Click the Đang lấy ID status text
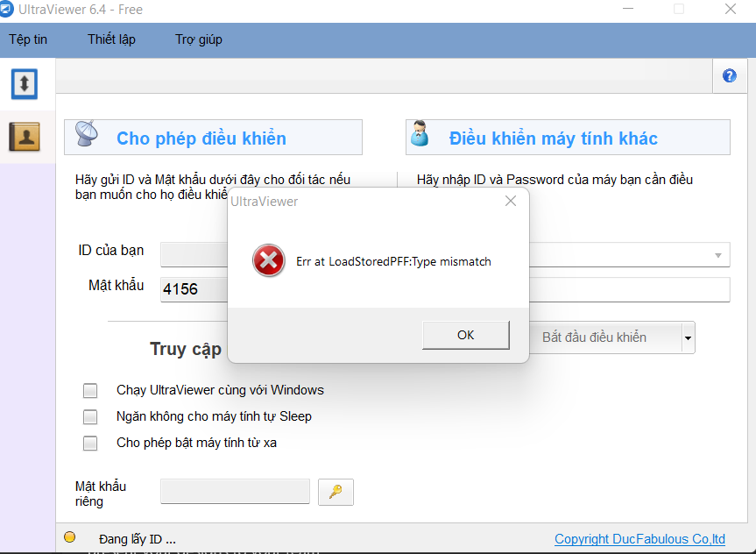756x554 pixels. point(138,539)
